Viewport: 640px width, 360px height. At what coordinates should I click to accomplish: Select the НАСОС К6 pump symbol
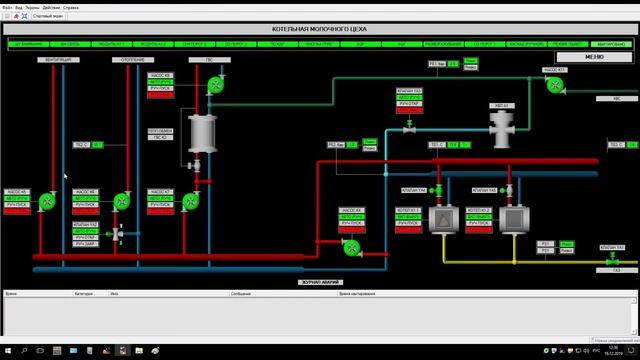(122, 201)
